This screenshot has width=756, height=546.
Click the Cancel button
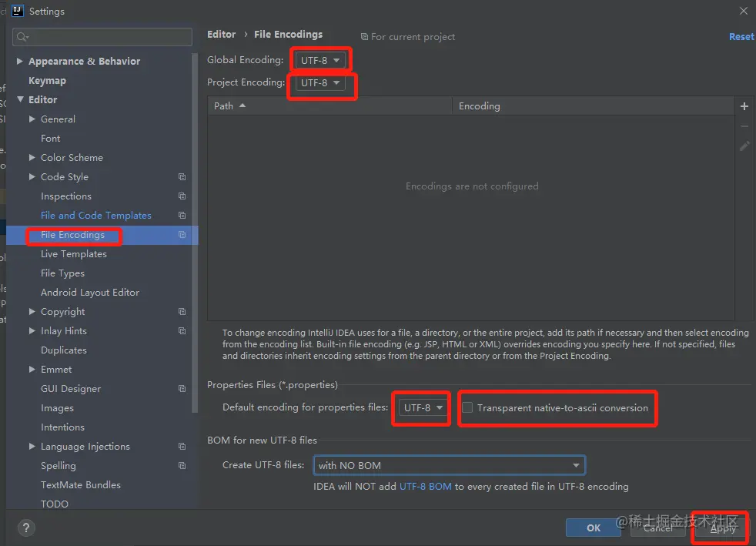(658, 528)
